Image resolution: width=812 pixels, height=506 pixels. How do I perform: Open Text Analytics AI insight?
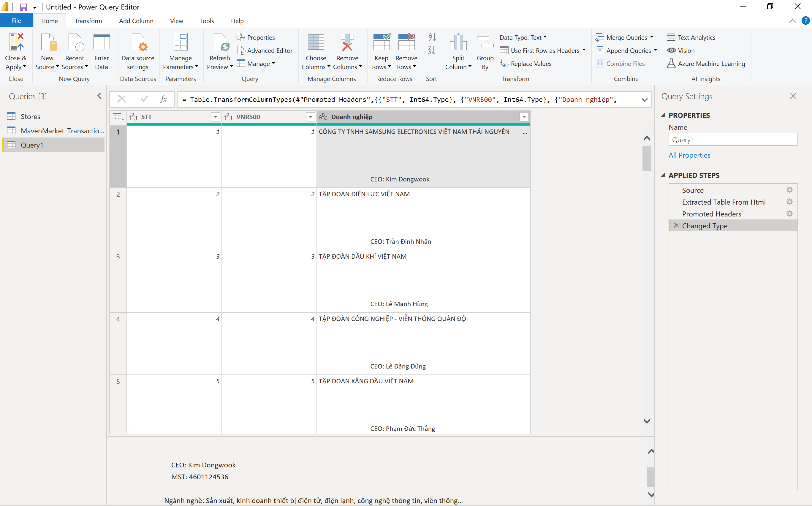point(691,37)
